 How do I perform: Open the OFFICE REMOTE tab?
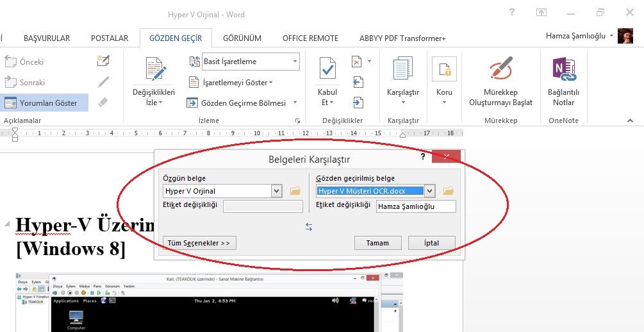click(x=311, y=38)
